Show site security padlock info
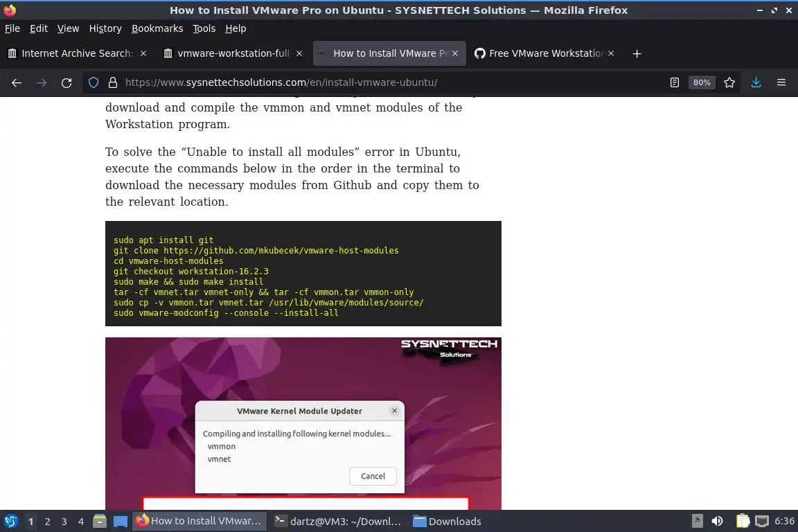The image size is (798, 532). pyautogui.click(x=113, y=82)
